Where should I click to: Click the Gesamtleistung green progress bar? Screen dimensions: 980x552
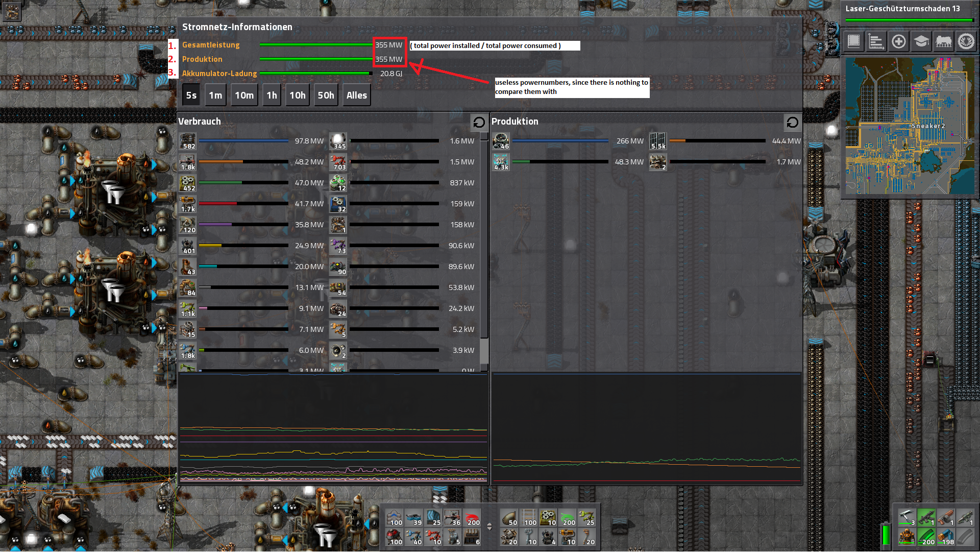point(316,45)
